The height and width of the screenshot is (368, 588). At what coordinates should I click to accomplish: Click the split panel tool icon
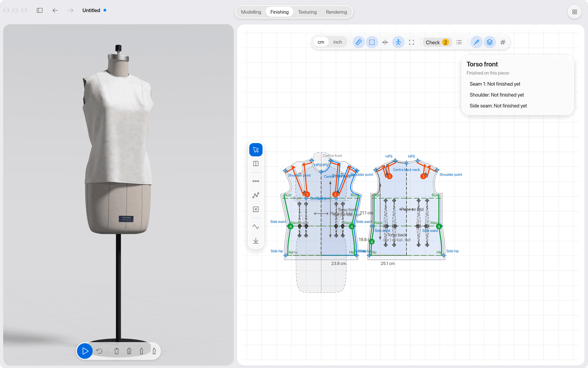(x=256, y=164)
